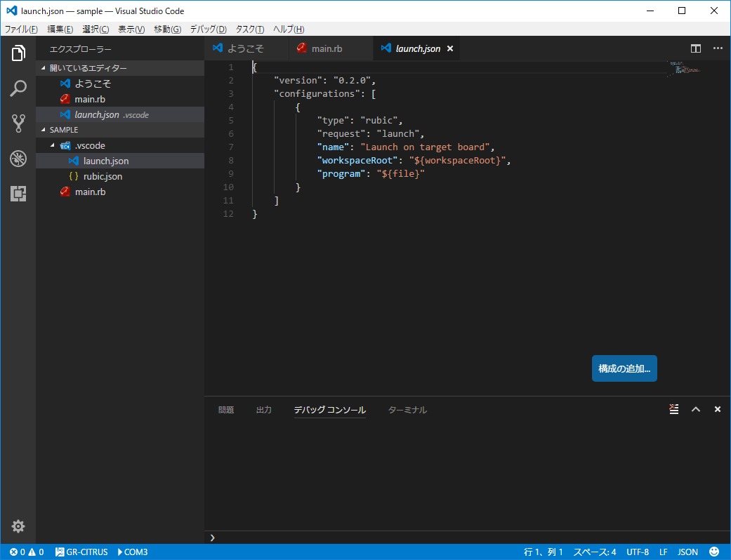Viewport: 731px width, 560px height.
Task: Collapse the SAMPLE folder section
Action: click(120, 130)
